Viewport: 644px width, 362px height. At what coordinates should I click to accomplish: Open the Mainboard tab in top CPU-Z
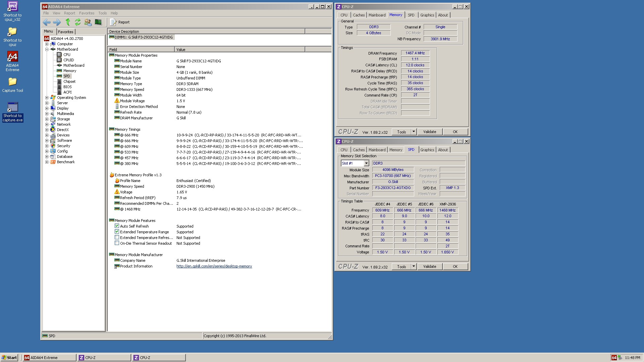[377, 15]
